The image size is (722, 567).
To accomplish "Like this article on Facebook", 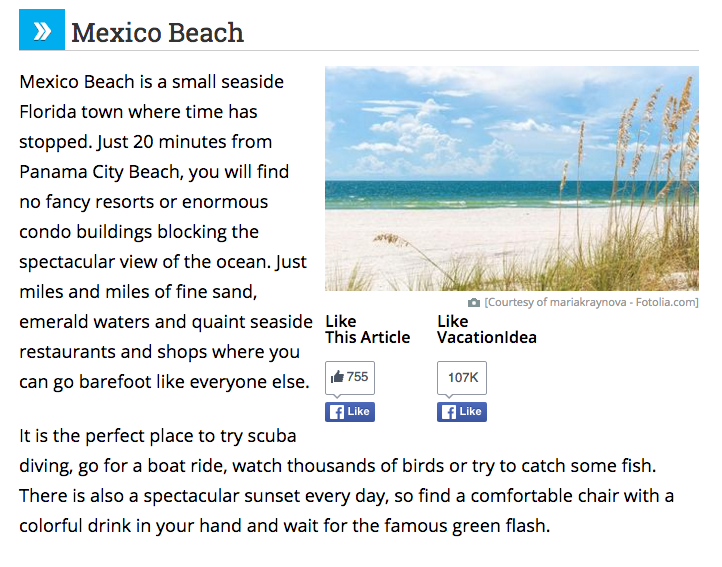I will (x=350, y=412).
